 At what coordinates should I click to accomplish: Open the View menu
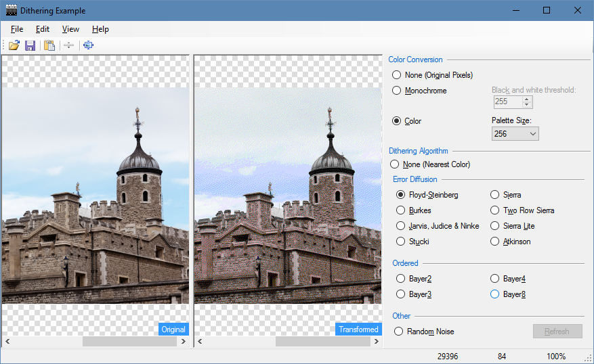[x=70, y=29]
